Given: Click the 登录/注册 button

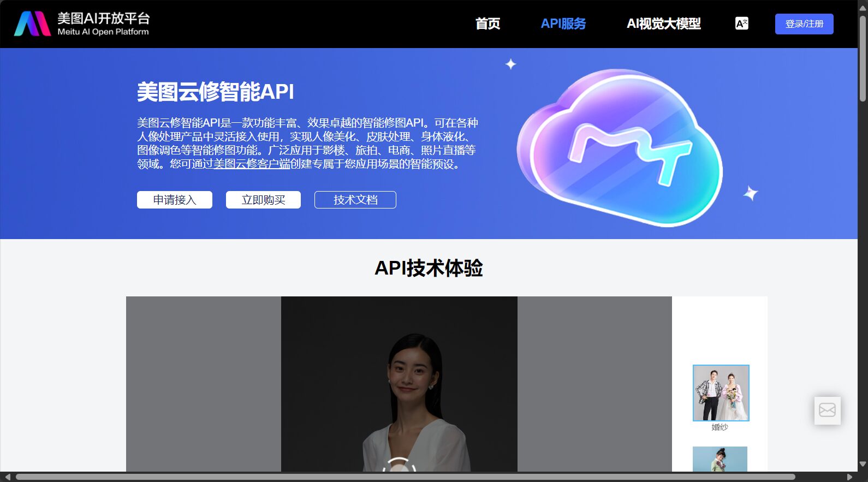Looking at the screenshot, I should click(804, 24).
